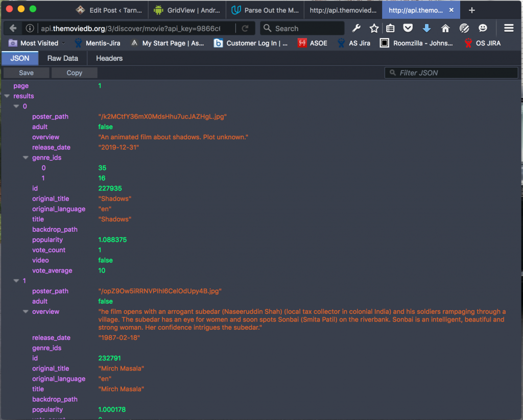Collapse the results node
Viewport: 523px width, 420px height.
pos(7,96)
